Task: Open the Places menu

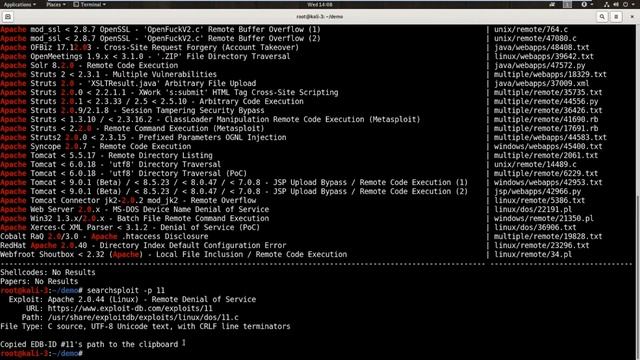Action: click(56, 4)
